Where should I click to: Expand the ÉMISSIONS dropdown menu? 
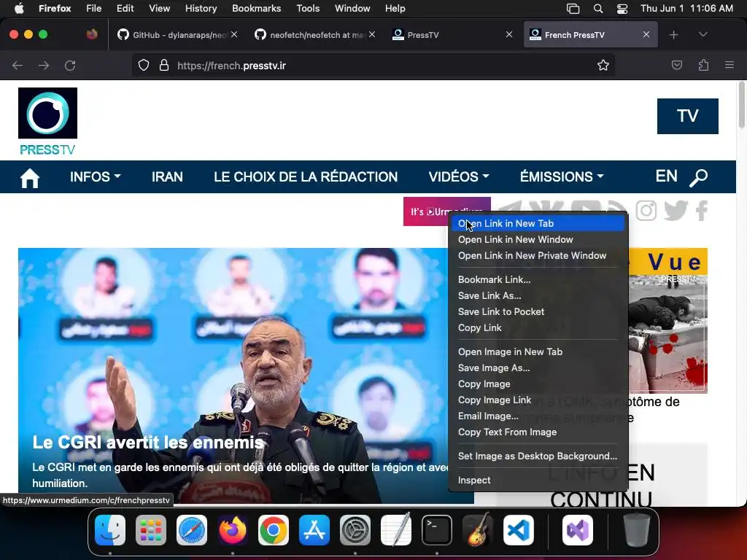[x=562, y=176]
